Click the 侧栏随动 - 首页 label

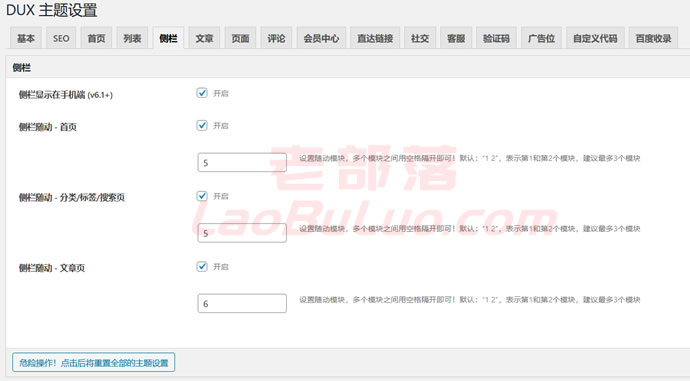click(x=48, y=127)
